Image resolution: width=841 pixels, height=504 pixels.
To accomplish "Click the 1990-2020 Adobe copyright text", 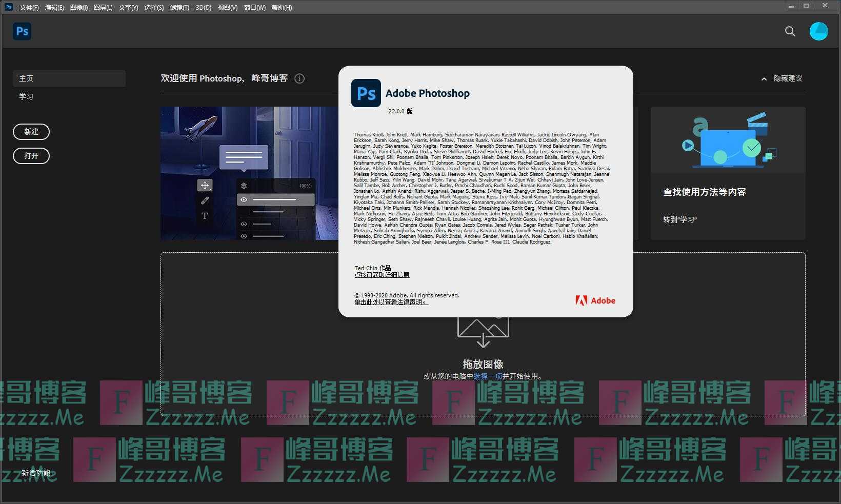I will point(407,295).
